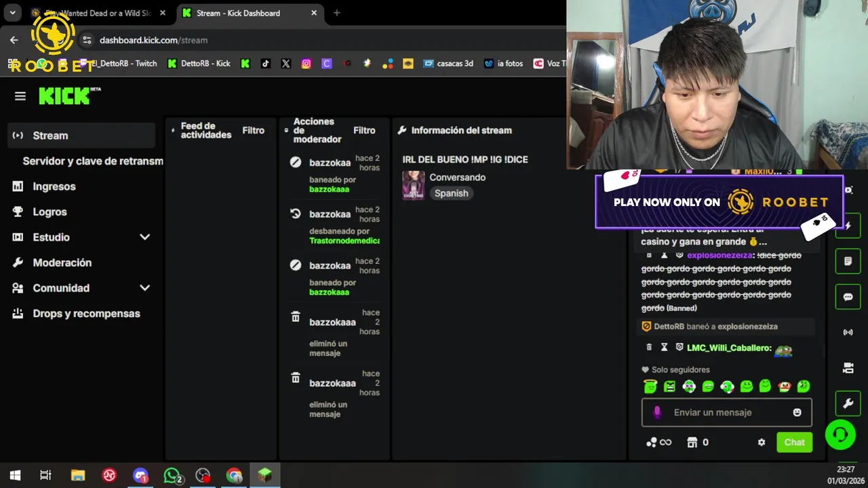Open Filtro for Acciones de moderador

[x=364, y=130]
